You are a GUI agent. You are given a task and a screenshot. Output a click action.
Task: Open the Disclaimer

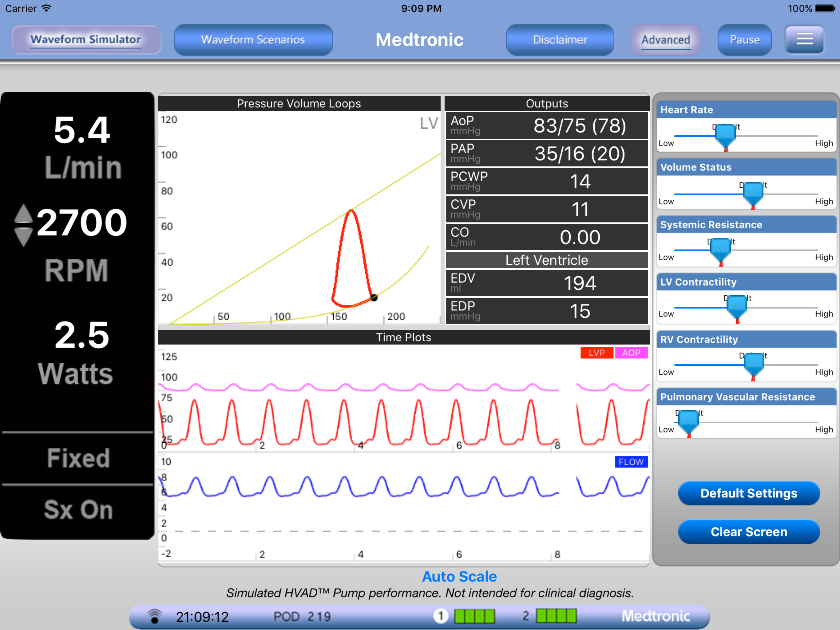pyautogui.click(x=560, y=39)
